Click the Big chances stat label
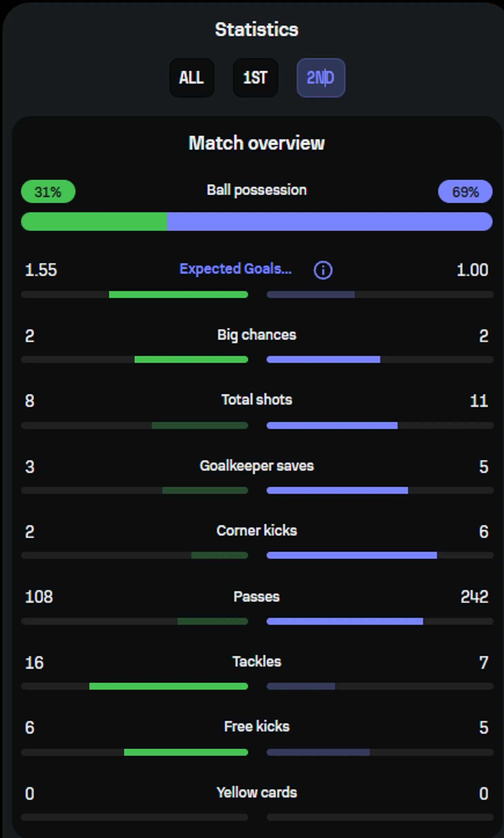Screen dimensions: 504x838 [x=256, y=335]
